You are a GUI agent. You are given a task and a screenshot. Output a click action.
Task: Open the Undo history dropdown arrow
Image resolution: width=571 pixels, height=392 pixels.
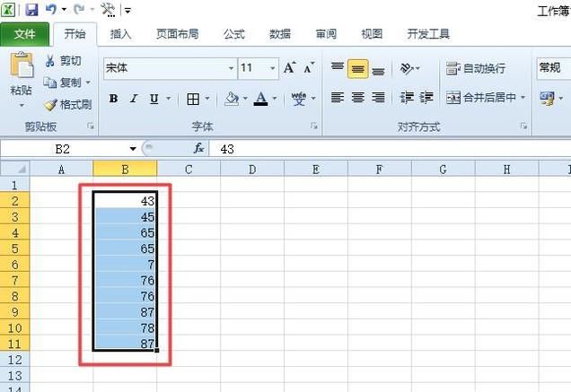tap(64, 10)
